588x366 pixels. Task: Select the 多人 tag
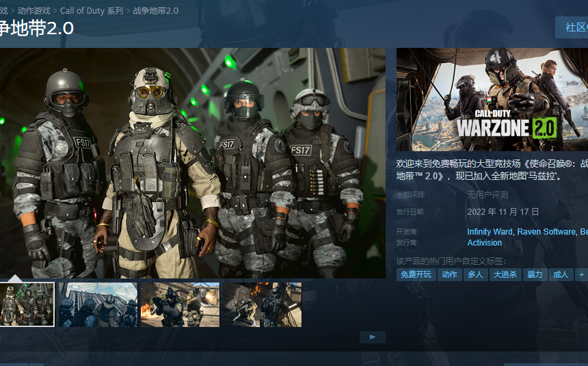click(x=475, y=274)
